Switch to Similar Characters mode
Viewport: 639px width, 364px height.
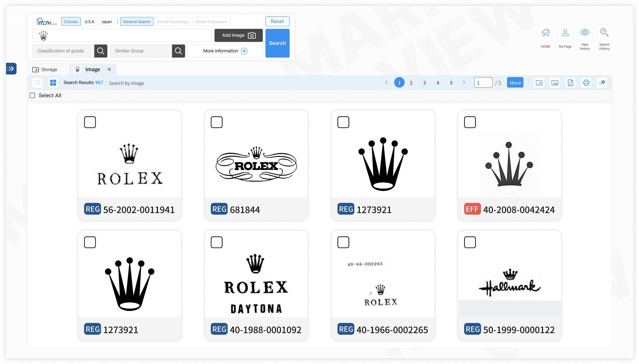point(211,22)
